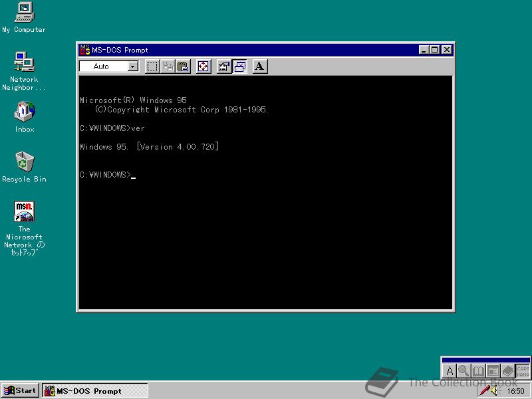Click the 'C:¥WINDOWS>ver' command line

point(112,128)
